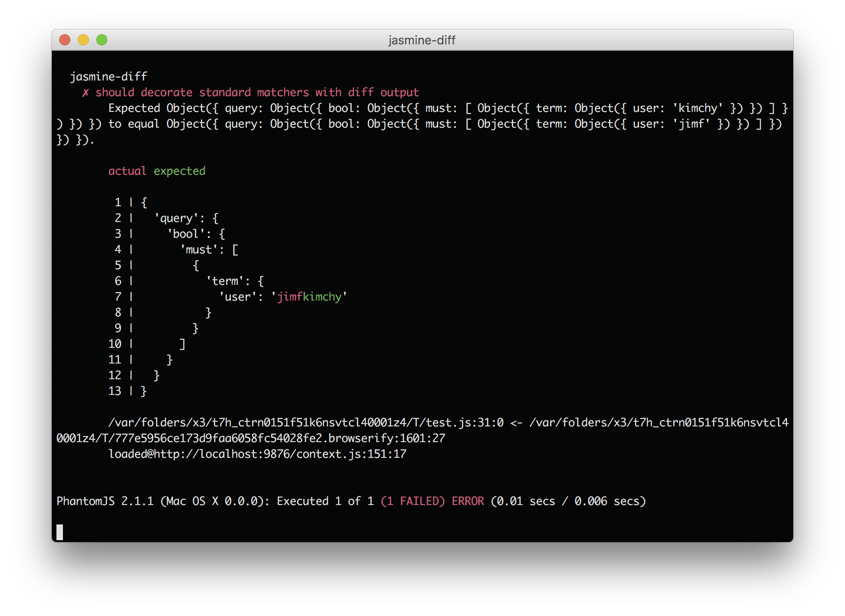This screenshot has width=845, height=616.
Task: Click the terminal cursor block
Action: 60,532
